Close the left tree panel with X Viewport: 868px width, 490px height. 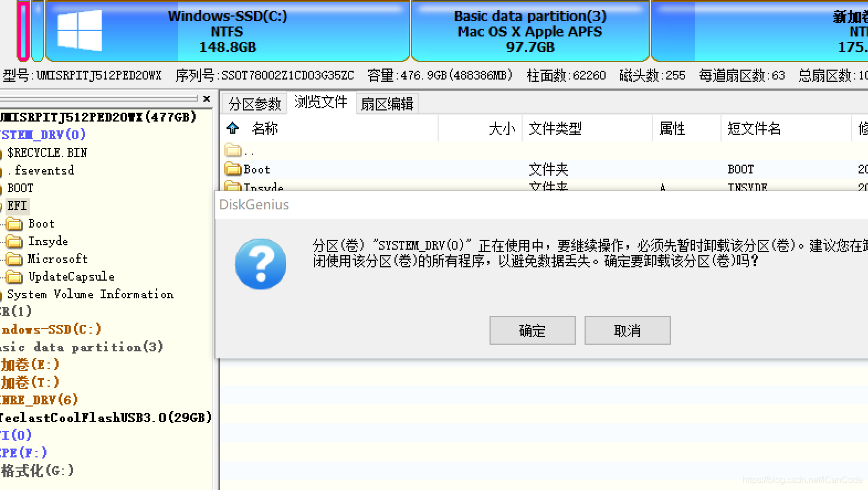coord(207,99)
